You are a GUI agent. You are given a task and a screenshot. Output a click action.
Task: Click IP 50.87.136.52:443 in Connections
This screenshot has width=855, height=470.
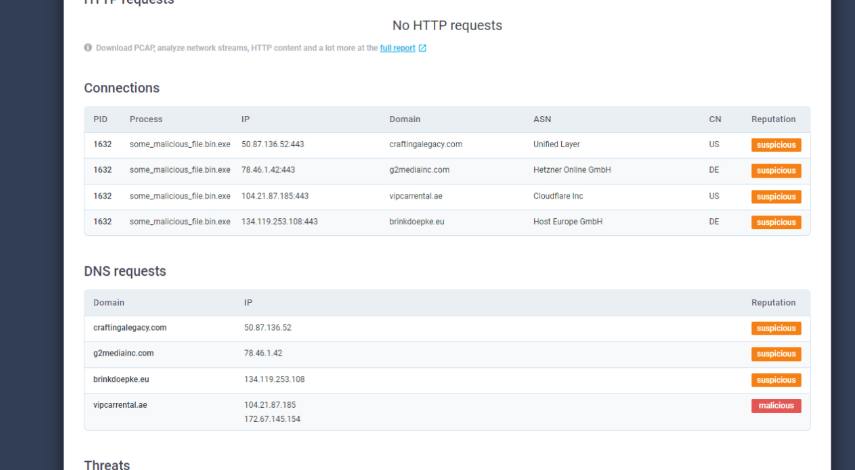[x=273, y=145]
